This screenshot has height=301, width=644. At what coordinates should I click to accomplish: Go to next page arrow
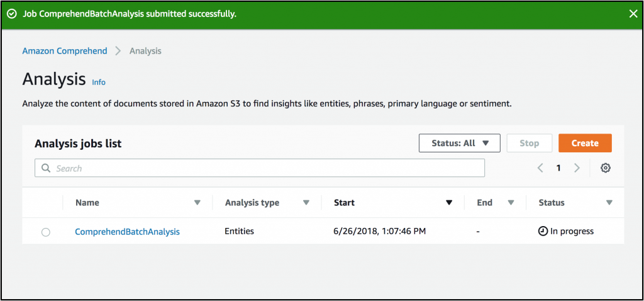point(577,168)
